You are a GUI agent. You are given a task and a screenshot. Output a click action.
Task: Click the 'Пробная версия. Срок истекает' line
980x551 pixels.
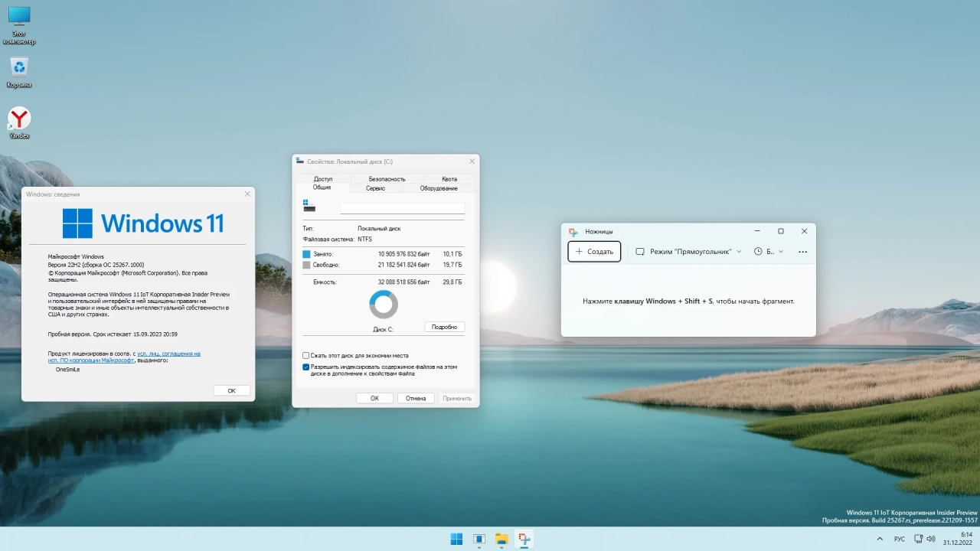[x=113, y=334]
